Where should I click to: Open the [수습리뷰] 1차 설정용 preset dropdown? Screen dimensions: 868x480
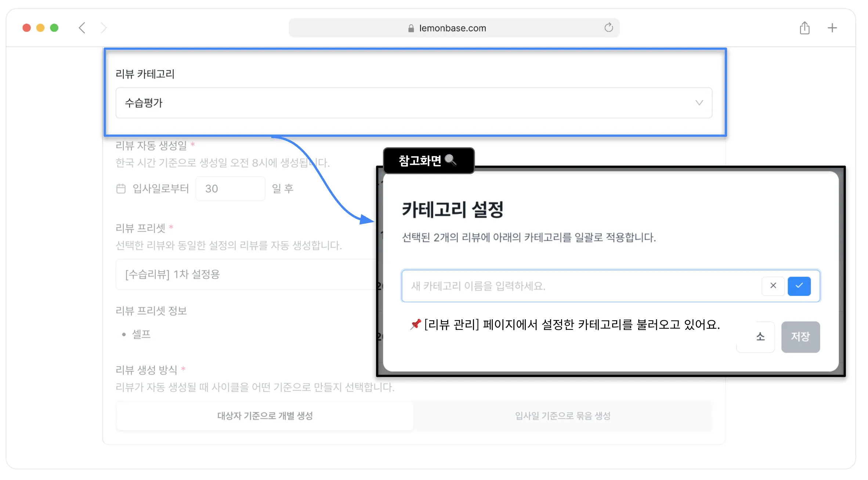(246, 274)
